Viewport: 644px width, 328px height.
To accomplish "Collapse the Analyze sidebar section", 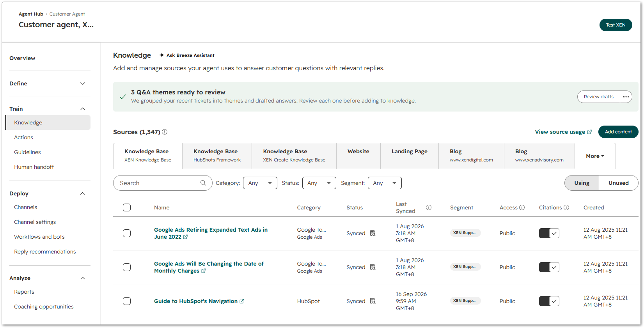I will [x=83, y=278].
